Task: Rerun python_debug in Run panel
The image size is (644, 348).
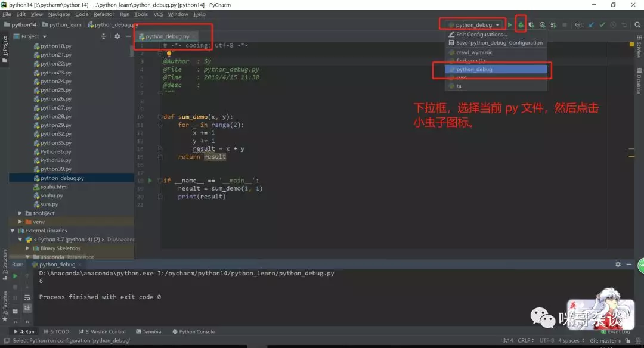Action: pyautogui.click(x=15, y=276)
